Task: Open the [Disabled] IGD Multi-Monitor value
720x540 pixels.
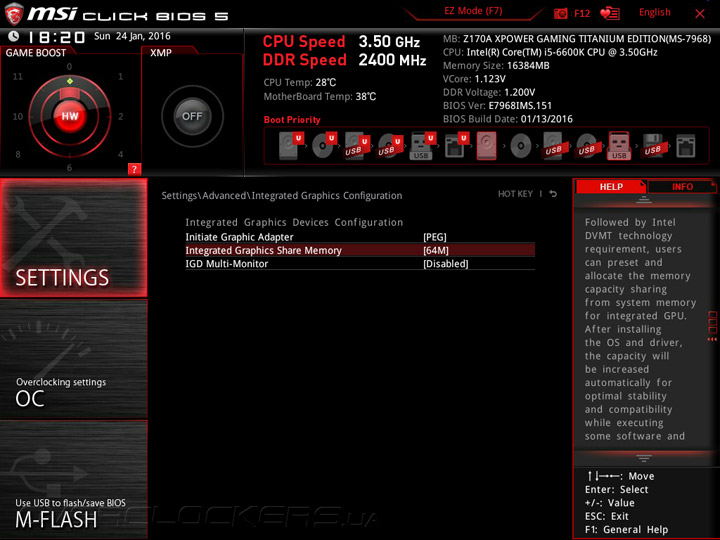Action: point(445,264)
